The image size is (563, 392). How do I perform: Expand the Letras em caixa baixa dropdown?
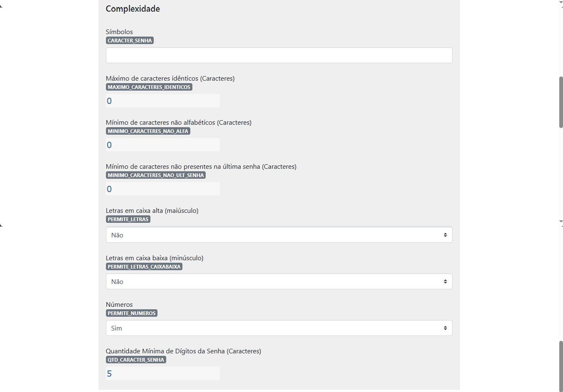pos(279,281)
